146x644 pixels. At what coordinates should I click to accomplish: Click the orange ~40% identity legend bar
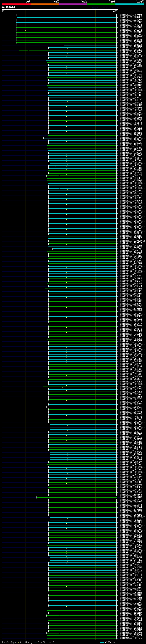pos(45,4)
